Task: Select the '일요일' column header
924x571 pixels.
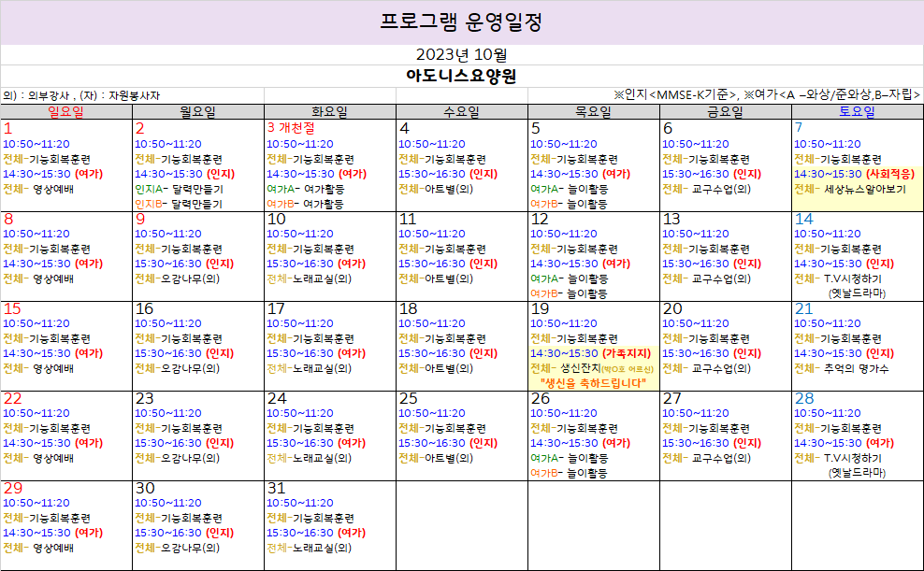Action: click(x=66, y=112)
